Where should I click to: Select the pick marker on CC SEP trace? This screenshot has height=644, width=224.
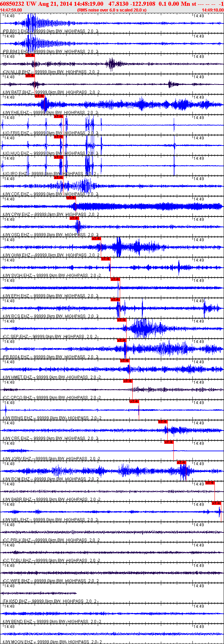pyautogui.click(x=122, y=320)
